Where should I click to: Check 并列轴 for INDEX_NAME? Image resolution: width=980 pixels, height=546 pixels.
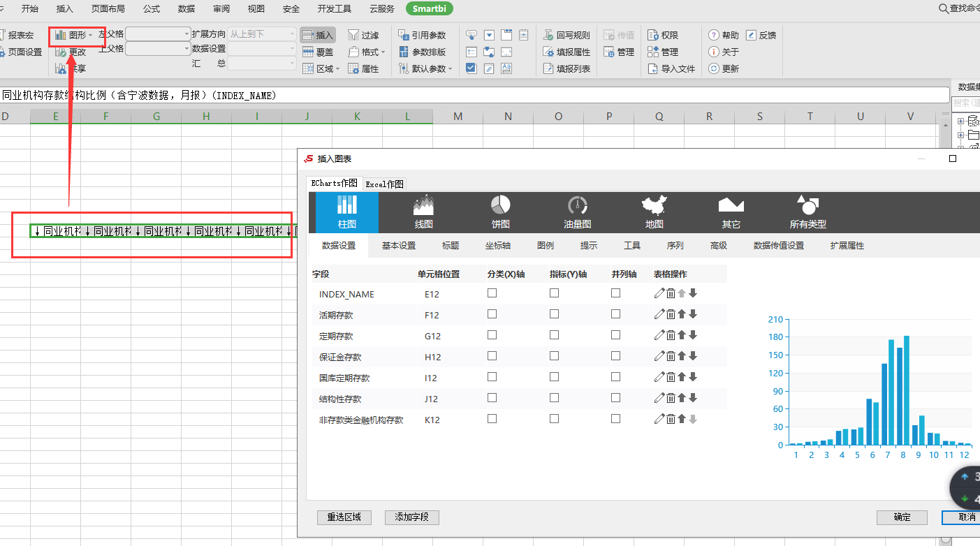tap(615, 293)
